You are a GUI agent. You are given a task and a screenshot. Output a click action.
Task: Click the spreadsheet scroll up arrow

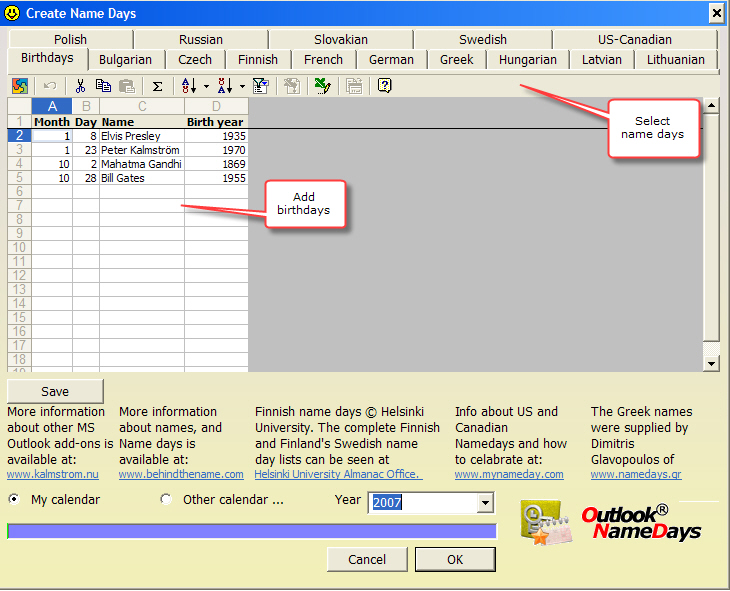[x=711, y=106]
